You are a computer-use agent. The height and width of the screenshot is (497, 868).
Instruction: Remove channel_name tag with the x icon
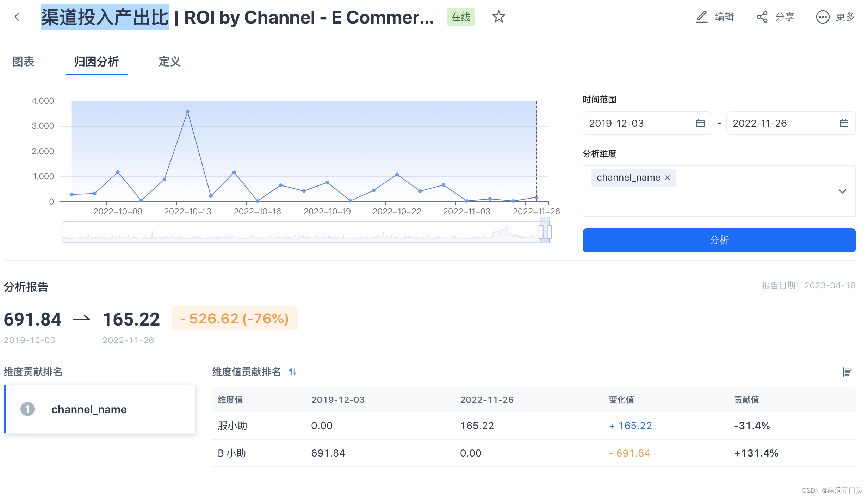668,178
